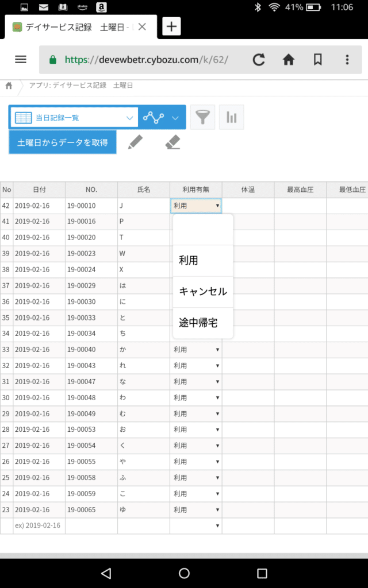The image size is (368, 588).
Task: Click the date cell in row 36
Action: point(40,301)
